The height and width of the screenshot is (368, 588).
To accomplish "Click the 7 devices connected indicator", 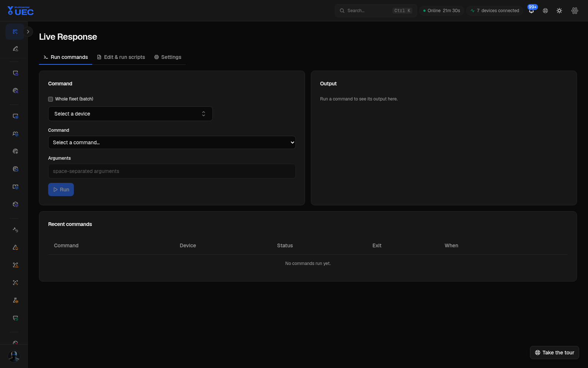I will click(x=495, y=11).
